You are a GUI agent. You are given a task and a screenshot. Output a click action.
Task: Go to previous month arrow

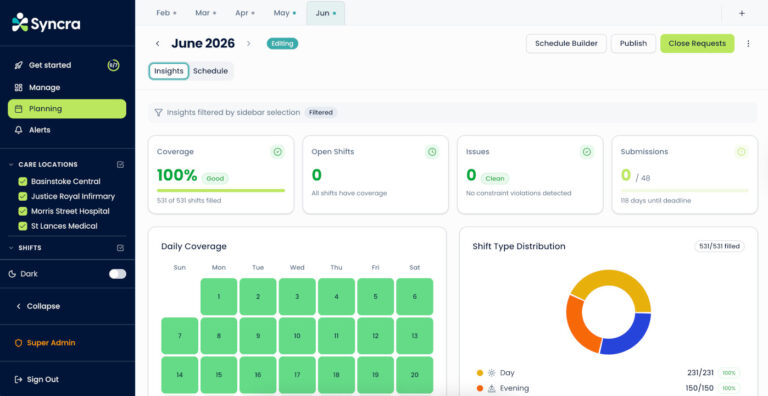tap(158, 44)
